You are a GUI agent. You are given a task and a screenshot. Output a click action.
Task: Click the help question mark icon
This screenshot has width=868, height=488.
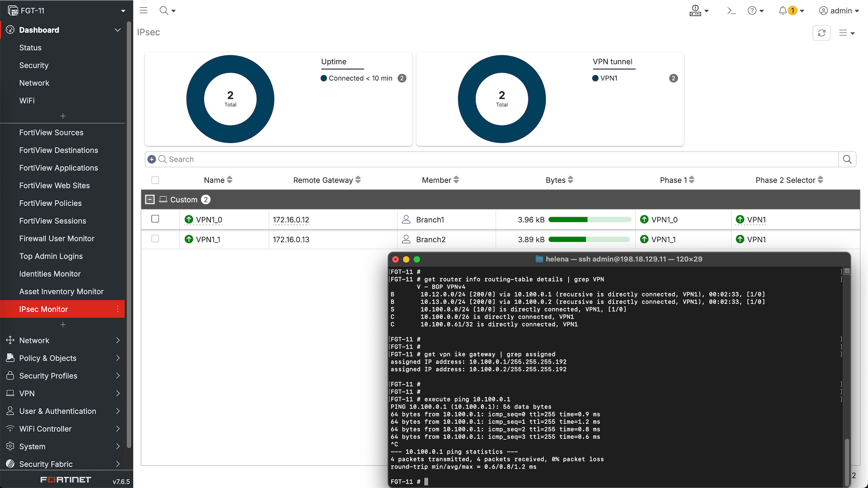tap(752, 11)
